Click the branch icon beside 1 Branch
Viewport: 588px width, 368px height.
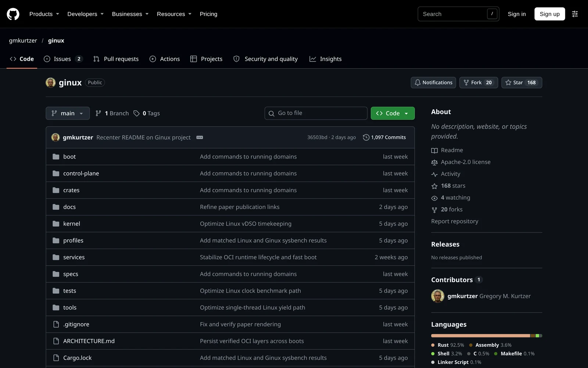[98, 113]
